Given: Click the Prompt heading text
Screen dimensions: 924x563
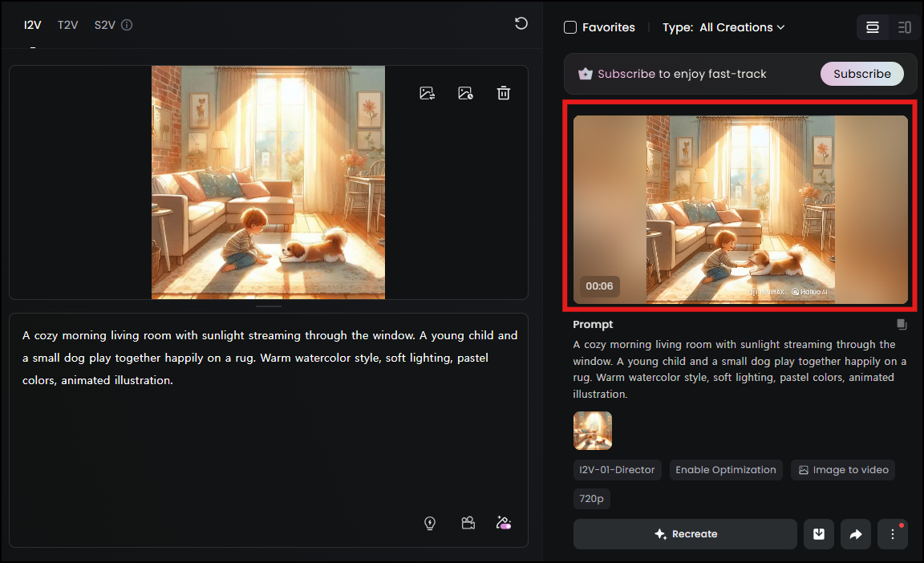Looking at the screenshot, I should (593, 325).
